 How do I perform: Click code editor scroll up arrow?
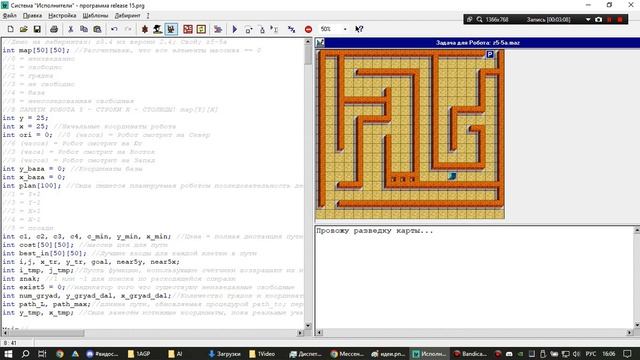point(308,42)
